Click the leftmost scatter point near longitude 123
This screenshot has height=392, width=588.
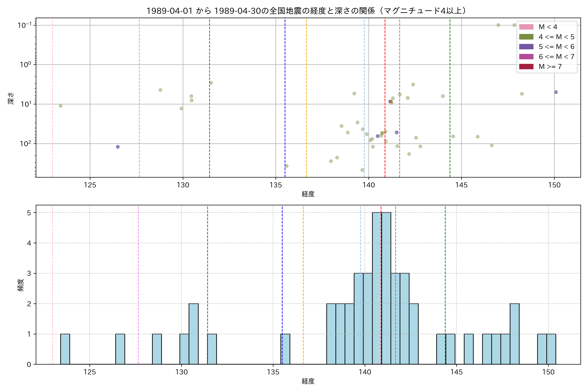[x=60, y=106]
